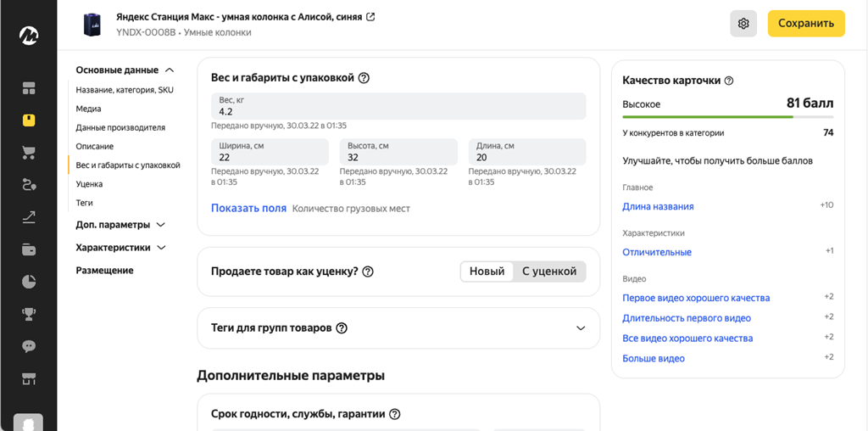Viewport: 868px width, 431px height.
Task: Open the wallet finance icon in sidebar
Action: [x=29, y=249]
